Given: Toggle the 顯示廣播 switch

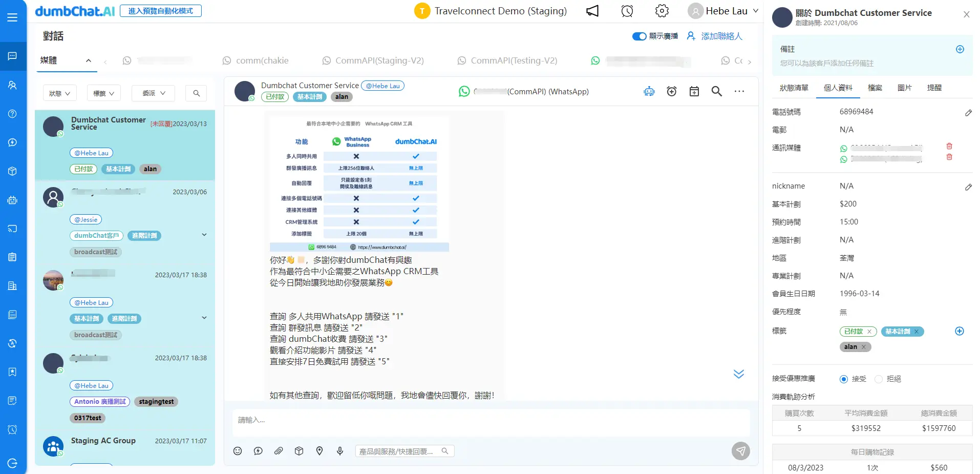Looking at the screenshot, I should tap(639, 36).
